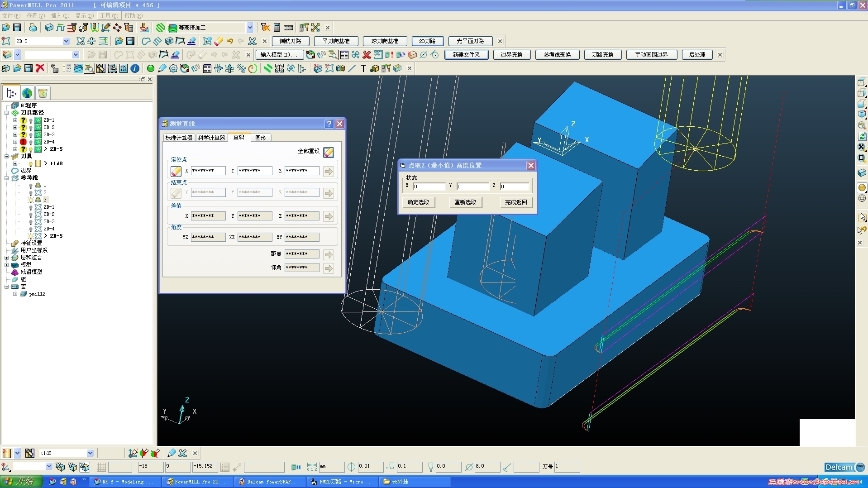Toggle light bulb for pattern 2D-3

(31, 222)
